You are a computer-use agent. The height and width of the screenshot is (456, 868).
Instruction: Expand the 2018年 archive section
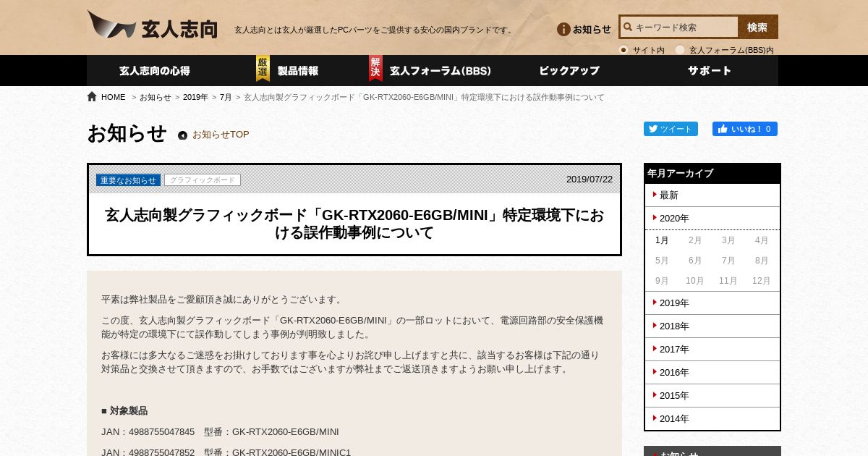[712, 326]
